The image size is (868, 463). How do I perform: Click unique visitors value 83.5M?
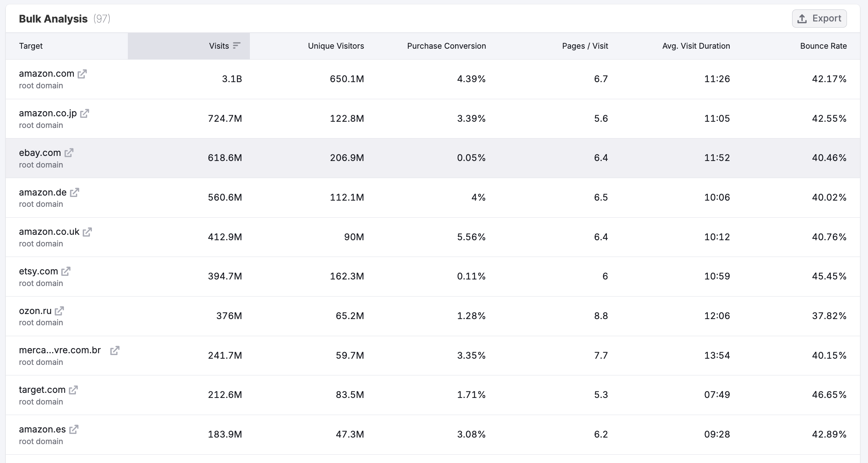tap(350, 395)
